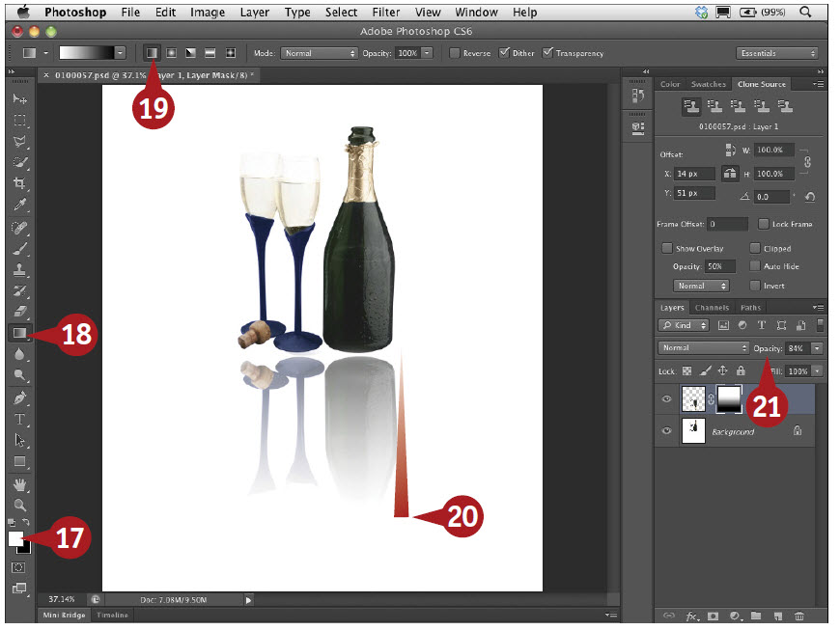Add a layer mask from panel bottom
The width and height of the screenshot is (840, 630).
(x=714, y=616)
